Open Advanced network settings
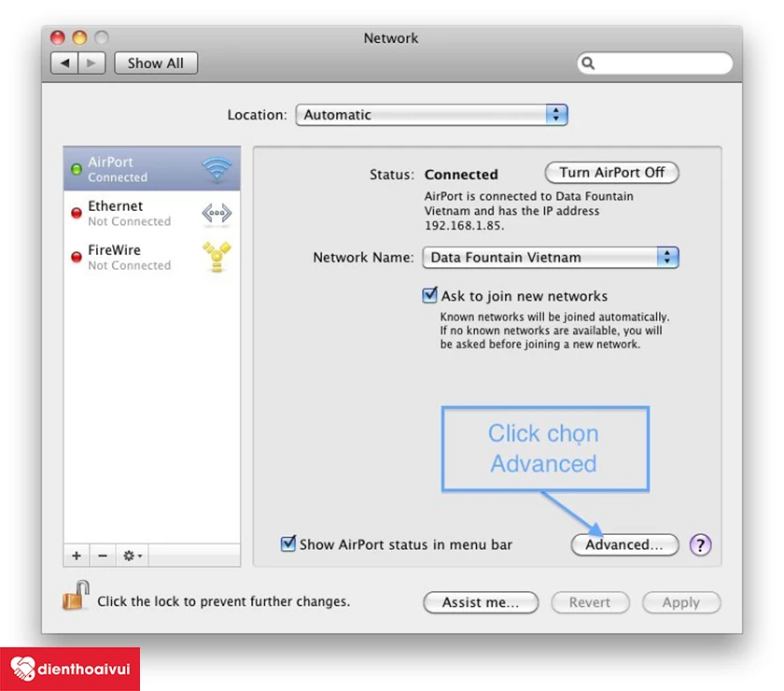The image size is (784, 691). pos(624,544)
